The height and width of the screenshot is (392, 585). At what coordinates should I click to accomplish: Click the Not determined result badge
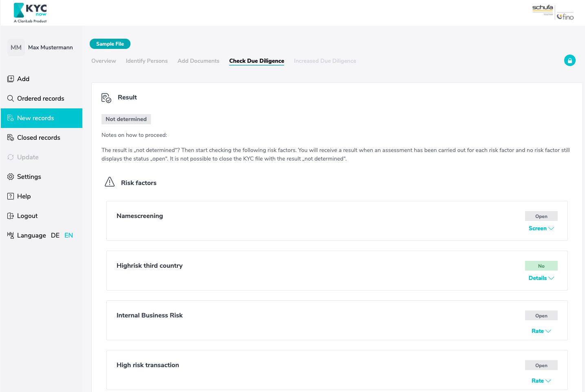tap(126, 119)
